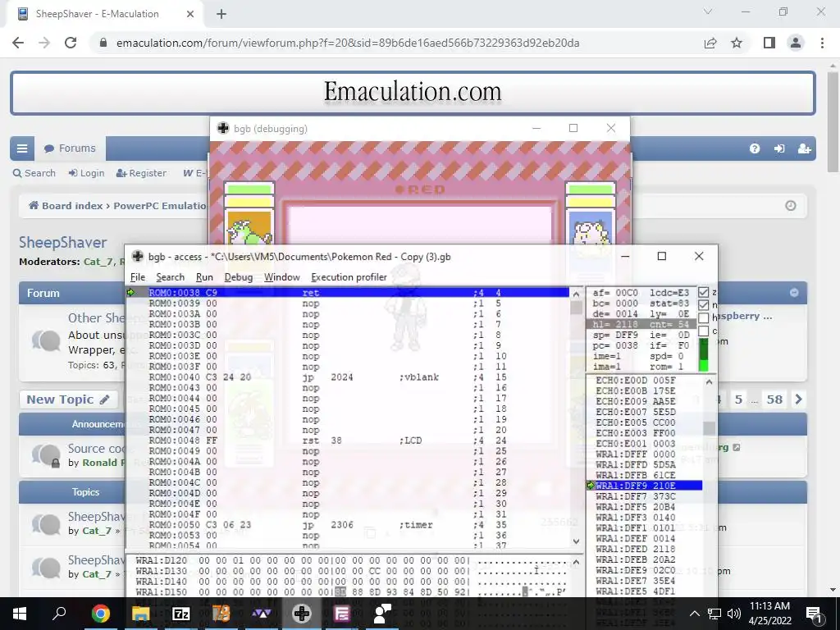Open Chrome three-dot menu

click(x=822, y=43)
